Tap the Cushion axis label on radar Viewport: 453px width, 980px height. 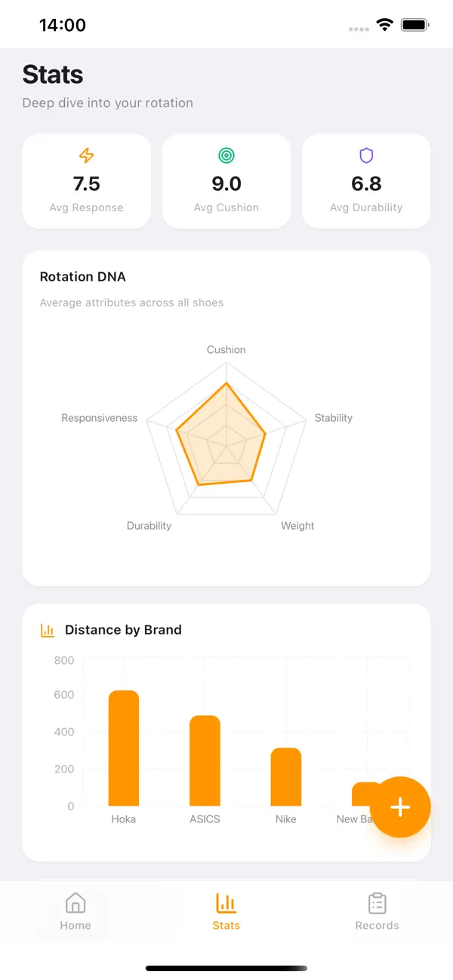226,350
